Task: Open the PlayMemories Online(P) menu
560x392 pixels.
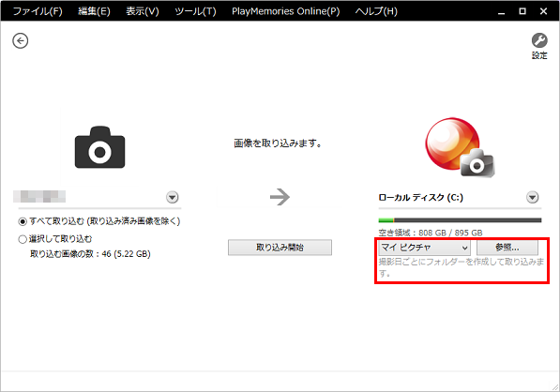Action: 286,11
